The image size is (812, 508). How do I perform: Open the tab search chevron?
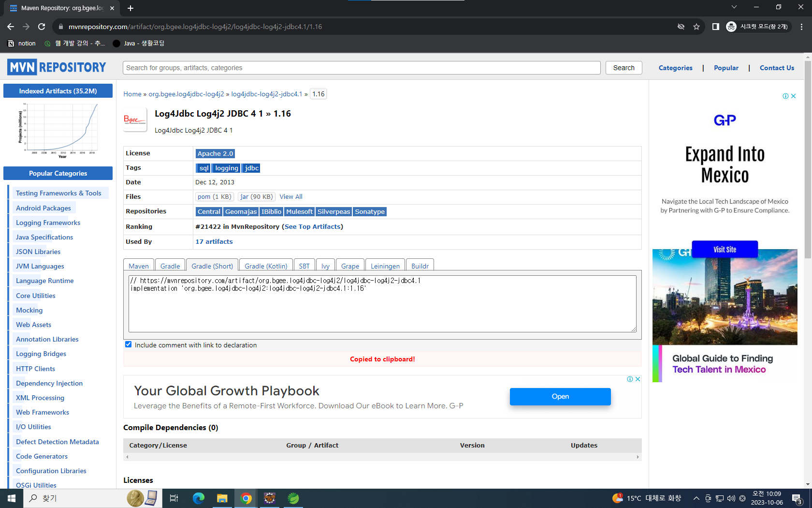pyautogui.click(x=734, y=7)
